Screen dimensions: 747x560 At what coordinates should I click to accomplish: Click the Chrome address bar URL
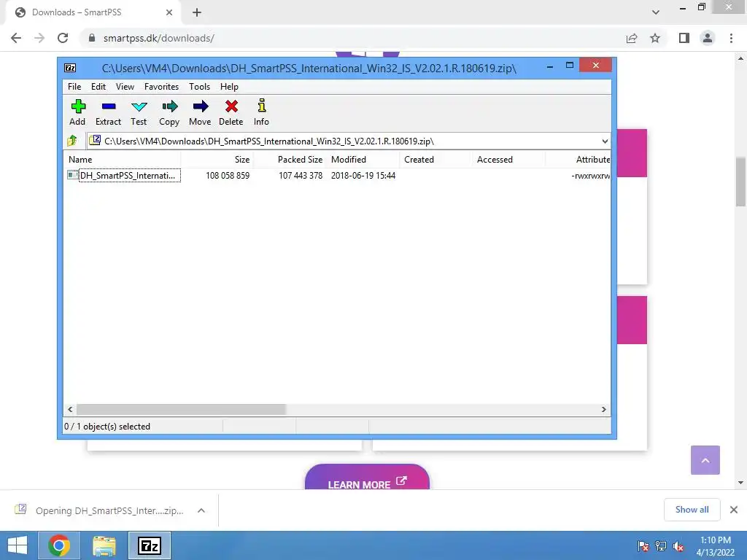coord(158,38)
